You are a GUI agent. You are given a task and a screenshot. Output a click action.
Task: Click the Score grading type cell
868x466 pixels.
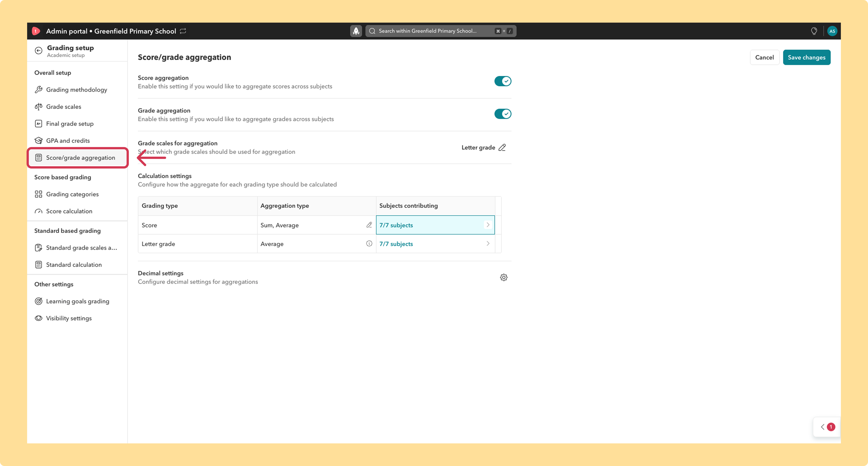(198, 225)
